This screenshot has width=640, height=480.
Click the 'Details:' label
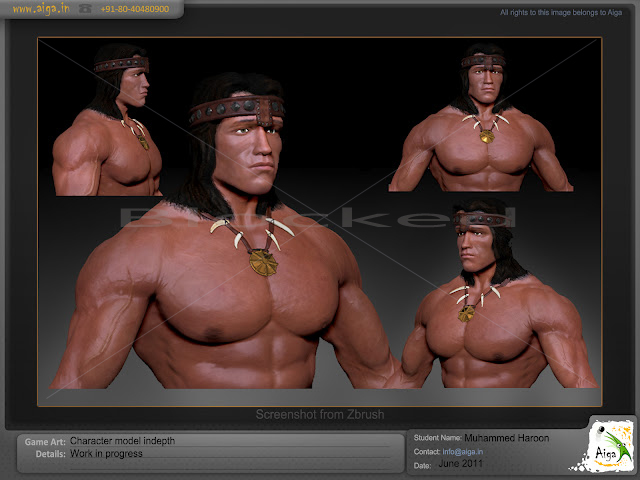[50, 454]
